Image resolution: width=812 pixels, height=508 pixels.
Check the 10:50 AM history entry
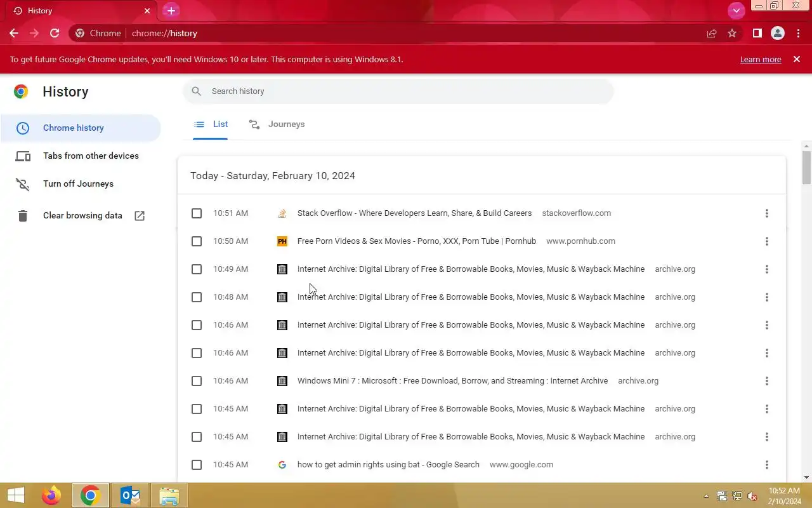[x=197, y=241]
